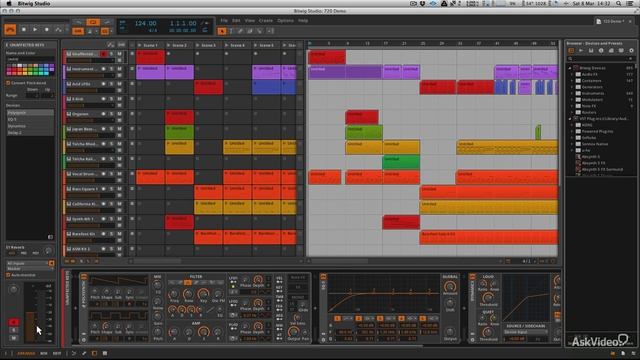Screen dimensions: 640x360
Task: Arm the Organon track for recording
Action: pyautogui.click(x=104, y=114)
